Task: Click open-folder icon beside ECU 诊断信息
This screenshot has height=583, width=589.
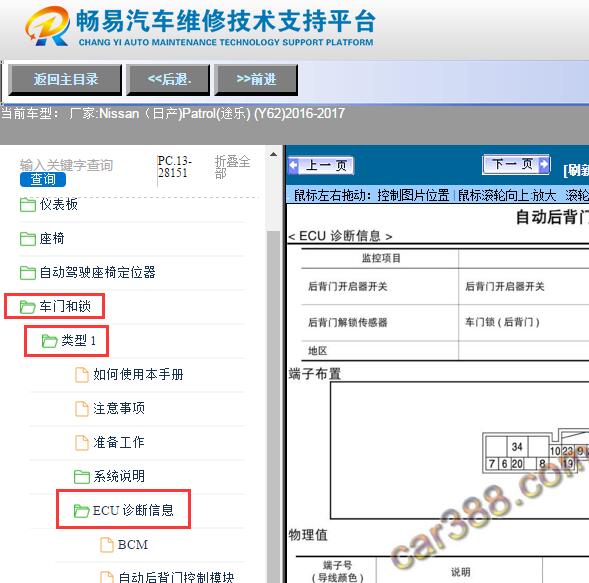Action: [82, 511]
